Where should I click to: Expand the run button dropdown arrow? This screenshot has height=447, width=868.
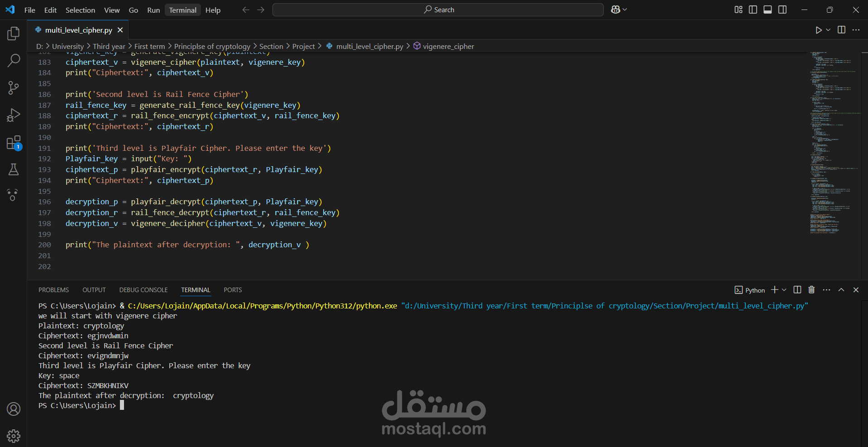click(828, 30)
